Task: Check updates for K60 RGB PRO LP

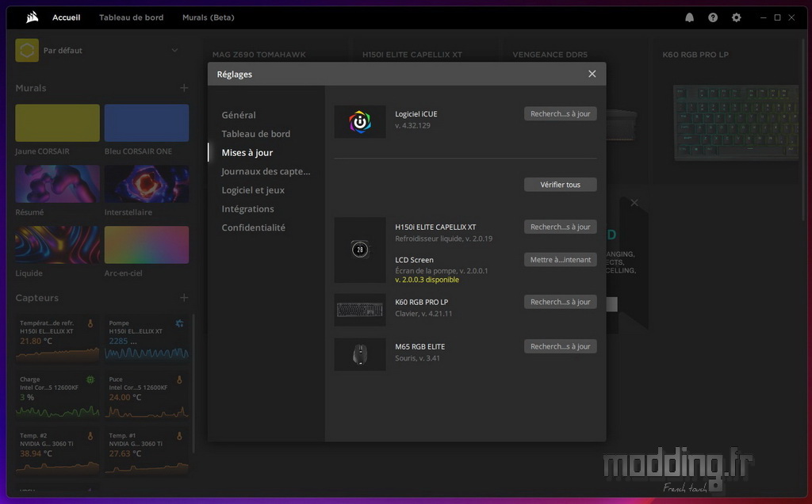Action: [561, 302]
